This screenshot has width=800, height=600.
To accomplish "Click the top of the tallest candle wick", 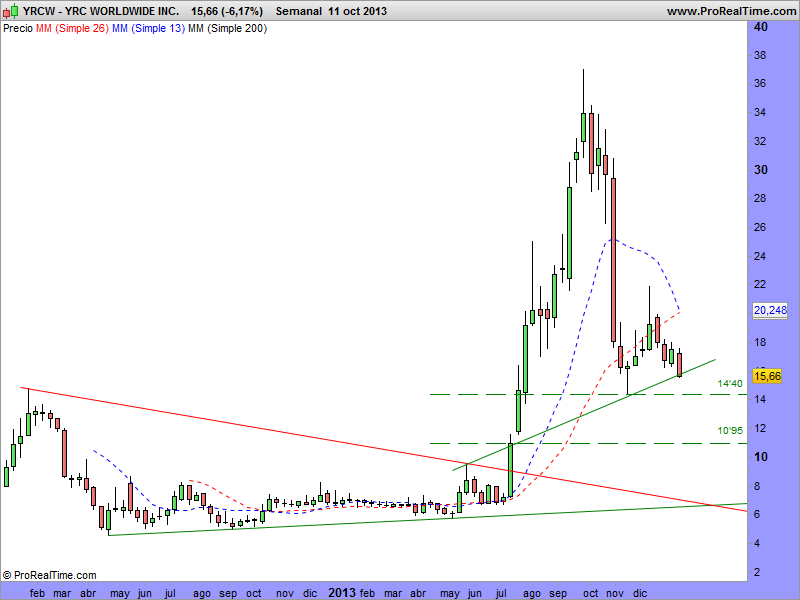I will pos(583,70).
